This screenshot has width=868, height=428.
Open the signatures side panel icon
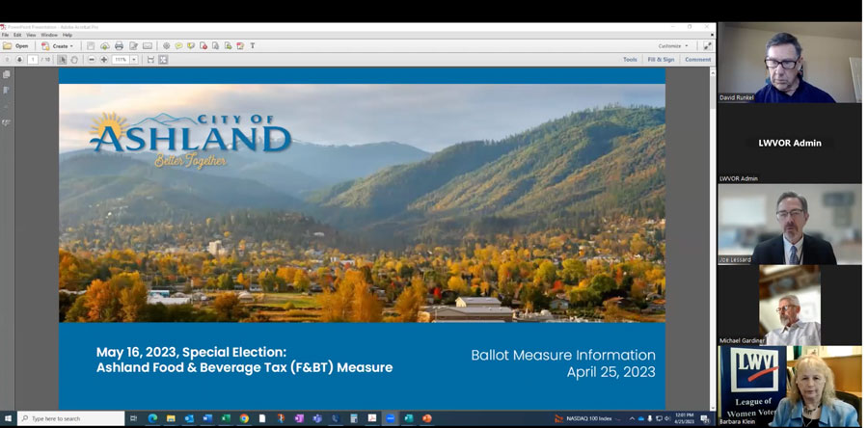[x=7, y=122]
